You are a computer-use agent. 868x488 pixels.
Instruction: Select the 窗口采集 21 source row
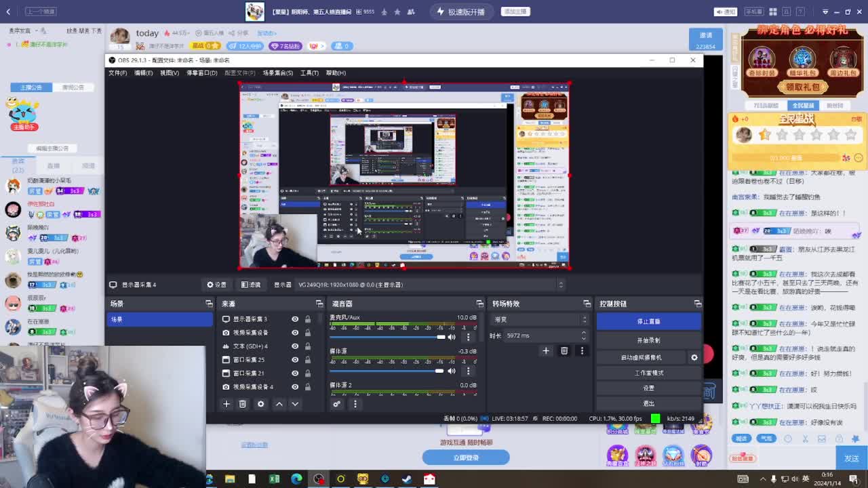coord(266,373)
